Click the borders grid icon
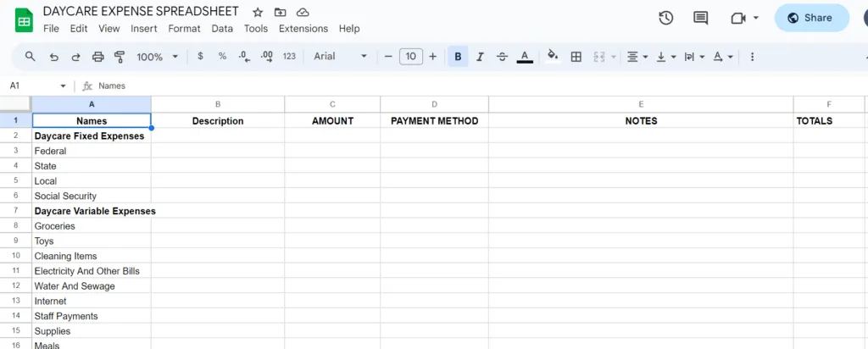868x349 pixels. pos(576,57)
